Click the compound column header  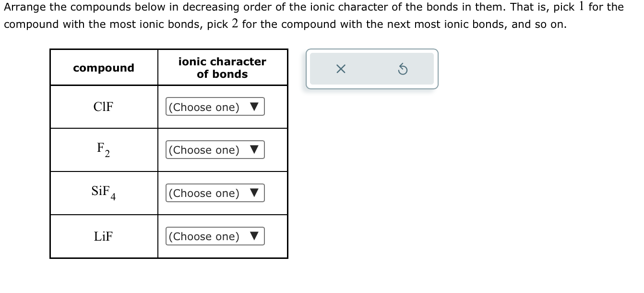tap(104, 68)
